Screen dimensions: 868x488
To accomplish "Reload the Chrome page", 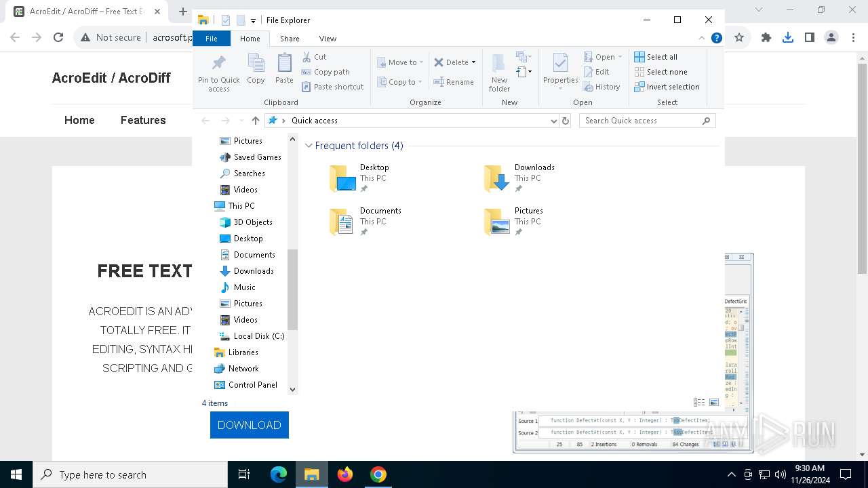I will pyautogui.click(x=58, y=38).
